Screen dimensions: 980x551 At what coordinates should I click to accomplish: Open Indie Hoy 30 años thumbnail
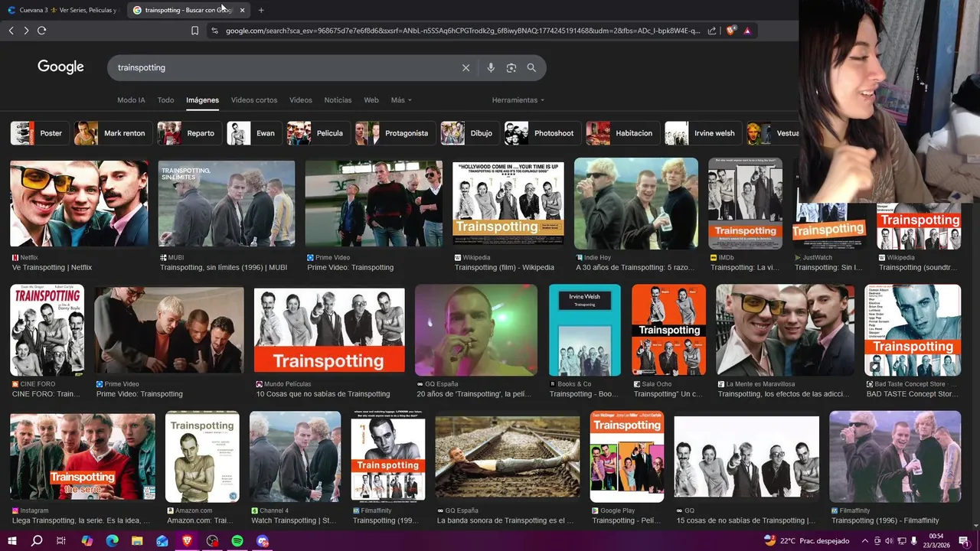tap(636, 204)
